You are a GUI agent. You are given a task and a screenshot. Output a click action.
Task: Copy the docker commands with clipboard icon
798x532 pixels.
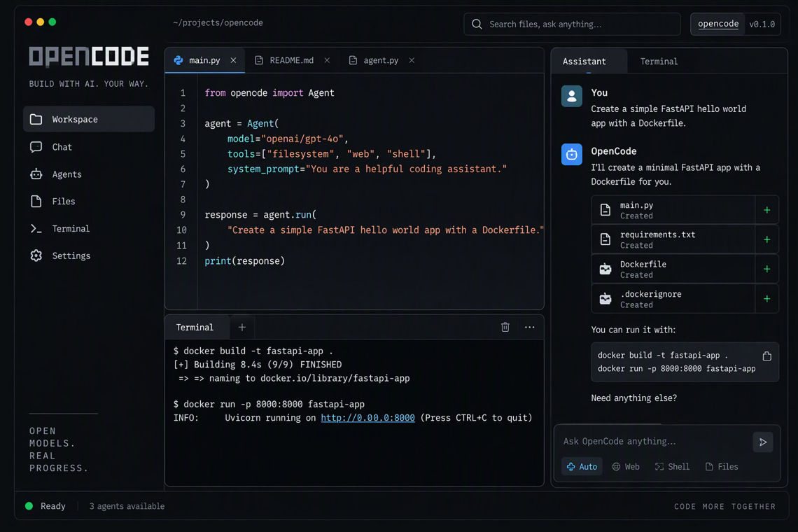coord(766,356)
